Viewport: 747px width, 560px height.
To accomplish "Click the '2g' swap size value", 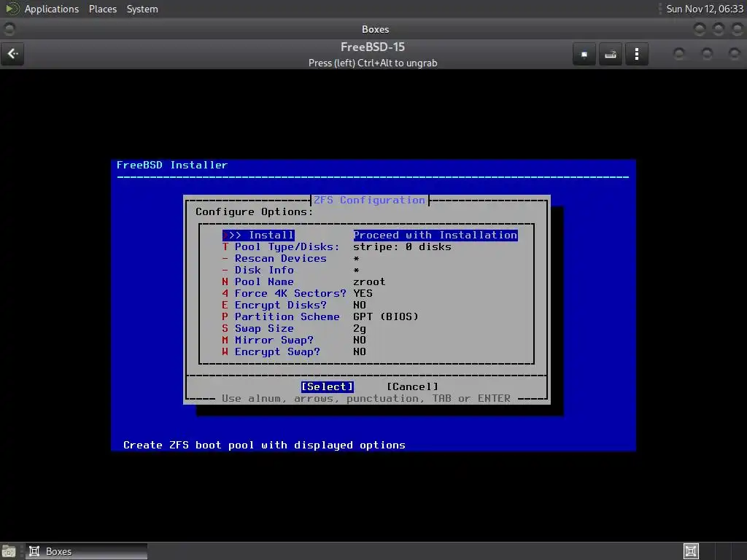I will [x=360, y=329].
